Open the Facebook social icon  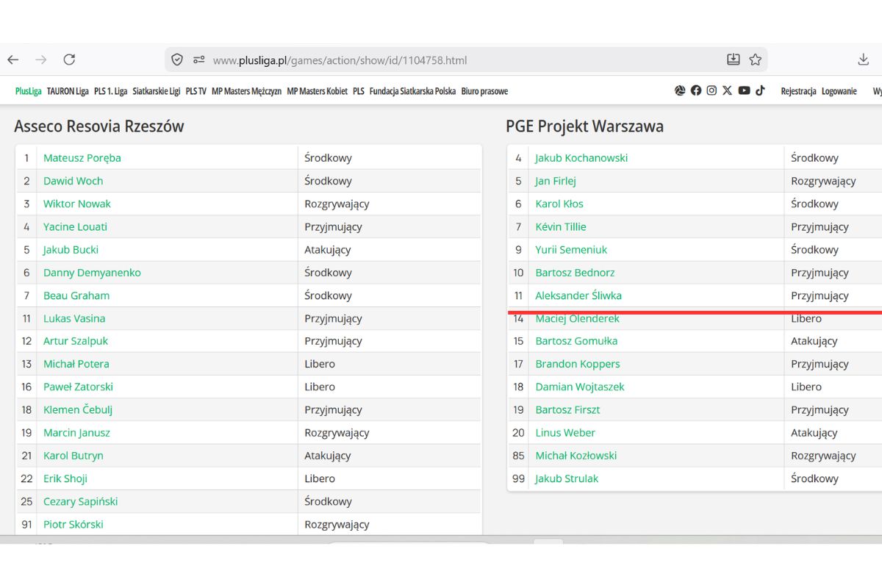pyautogui.click(x=695, y=90)
